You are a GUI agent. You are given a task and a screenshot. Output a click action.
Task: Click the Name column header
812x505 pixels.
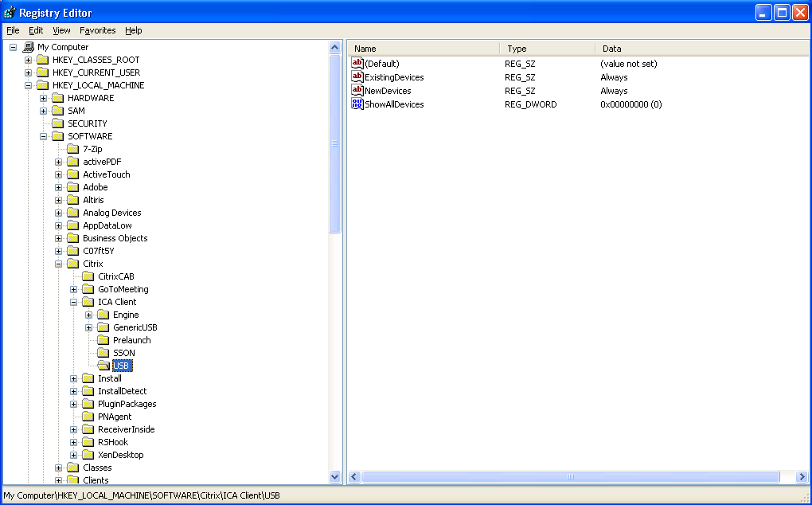pos(424,49)
